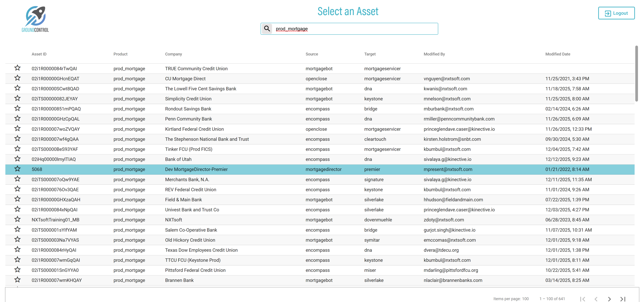
Task: Go to next page arrow
Action: [x=609, y=299]
